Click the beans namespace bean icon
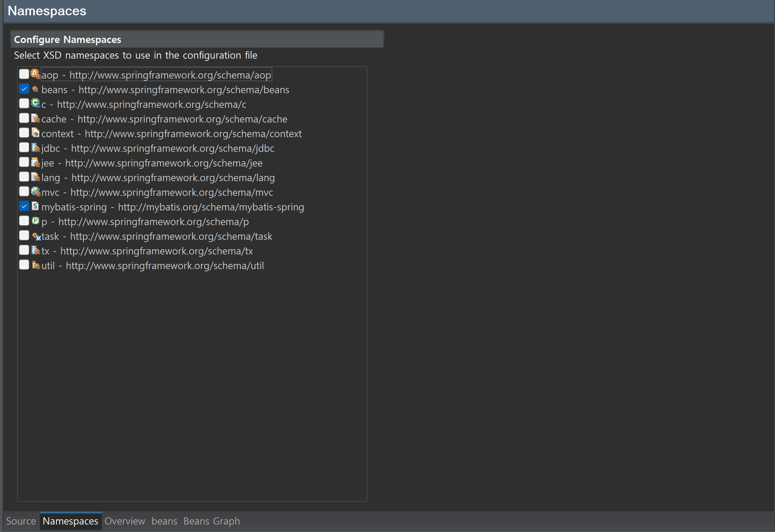775x532 pixels. pyautogui.click(x=35, y=89)
